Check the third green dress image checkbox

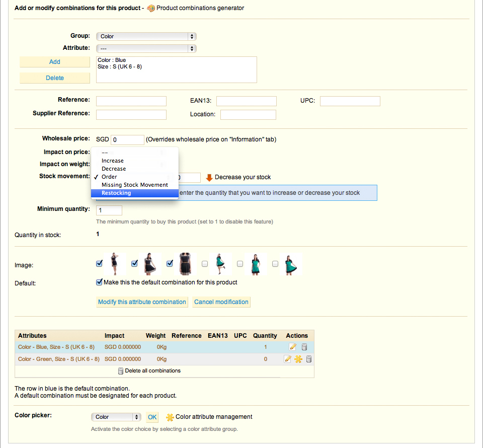click(x=275, y=264)
